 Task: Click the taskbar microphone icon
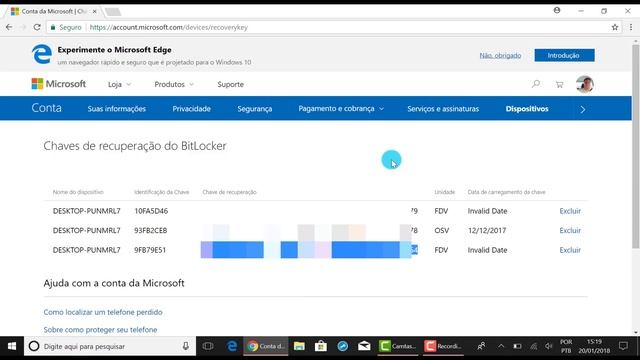pyautogui.click(x=186, y=347)
